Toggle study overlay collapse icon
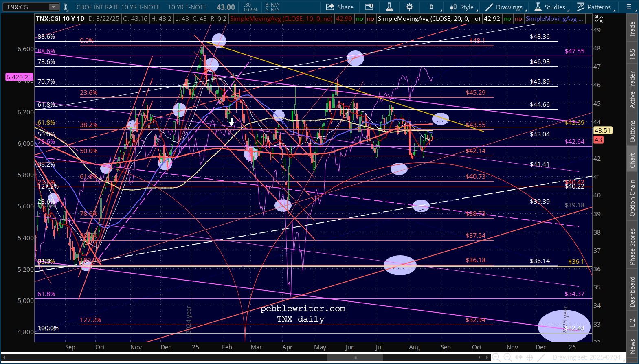 click(x=599, y=19)
